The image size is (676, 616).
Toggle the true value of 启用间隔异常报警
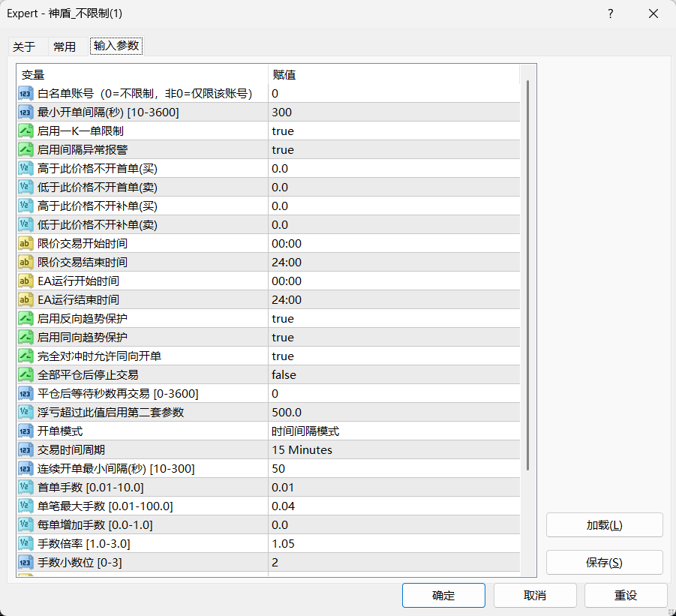coord(394,150)
